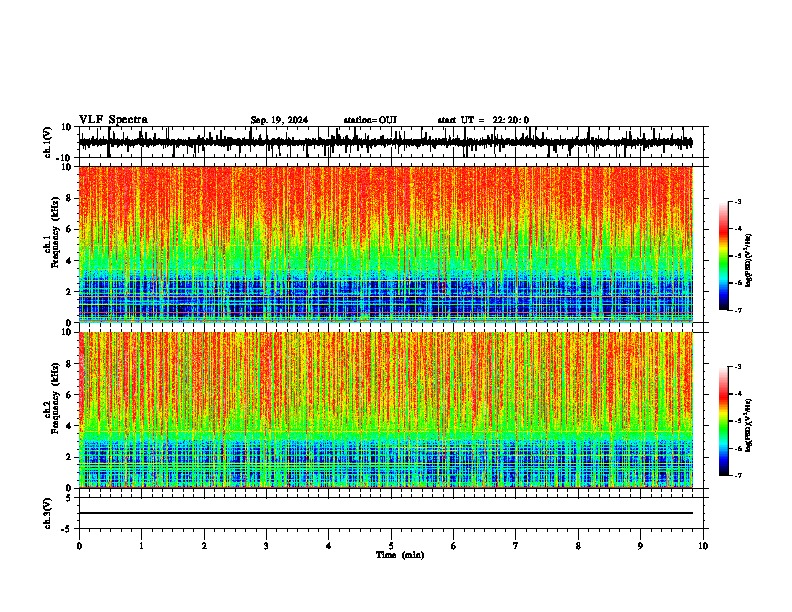Screen dimensions: 792x612
Task: Click the ch.2 spectrogram color scale bar
Action: pos(724,421)
